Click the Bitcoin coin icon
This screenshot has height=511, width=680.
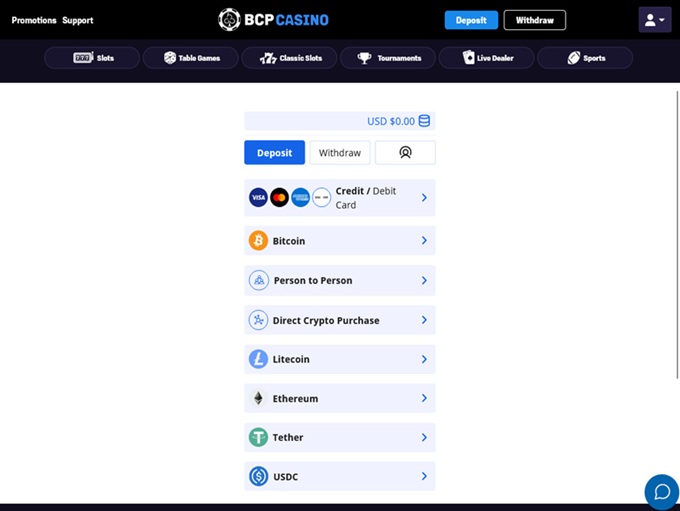coord(258,241)
